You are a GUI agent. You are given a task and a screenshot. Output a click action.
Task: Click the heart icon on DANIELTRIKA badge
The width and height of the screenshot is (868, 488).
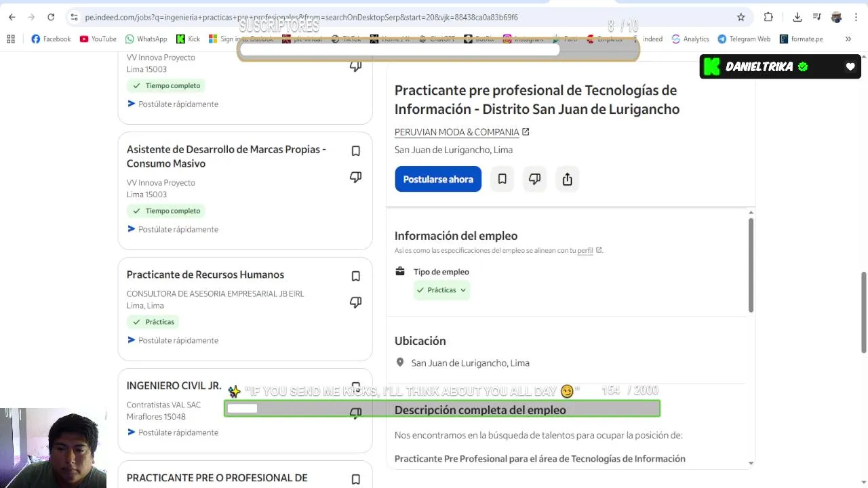pyautogui.click(x=850, y=66)
